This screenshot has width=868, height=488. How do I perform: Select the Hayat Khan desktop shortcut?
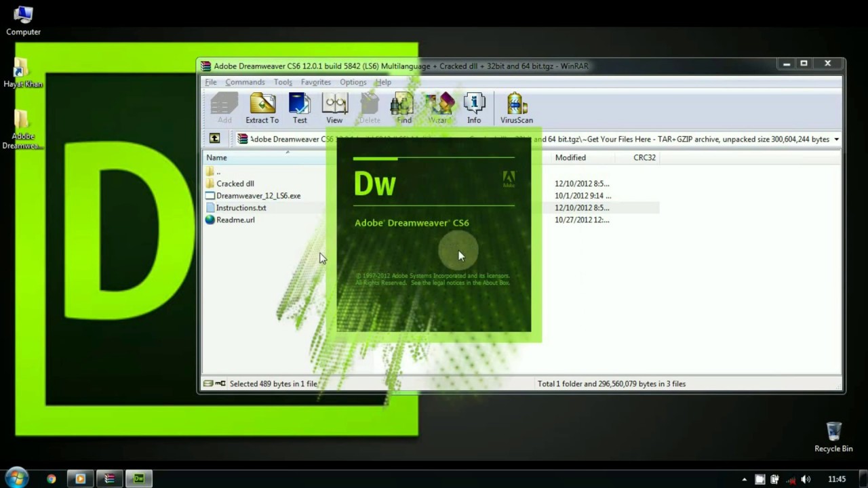22,73
